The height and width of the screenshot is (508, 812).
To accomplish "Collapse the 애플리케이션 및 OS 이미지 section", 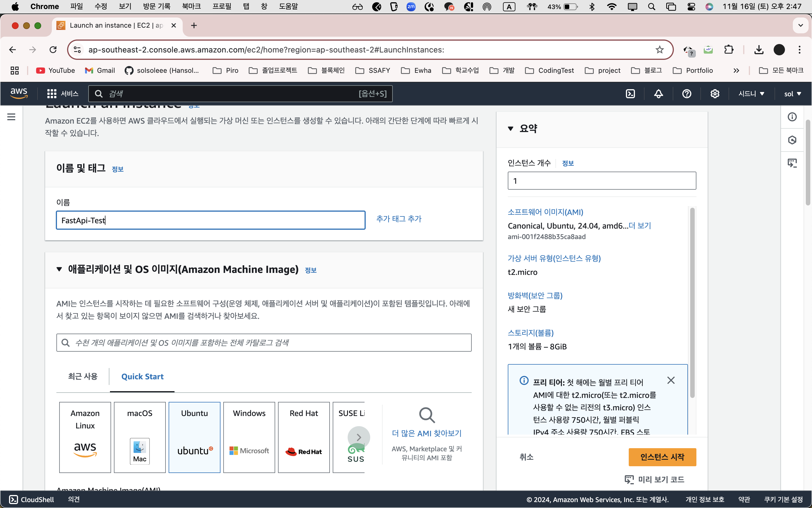I will (x=59, y=269).
